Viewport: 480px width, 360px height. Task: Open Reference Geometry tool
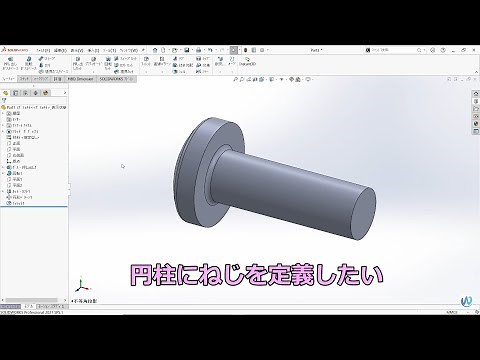[219, 61]
